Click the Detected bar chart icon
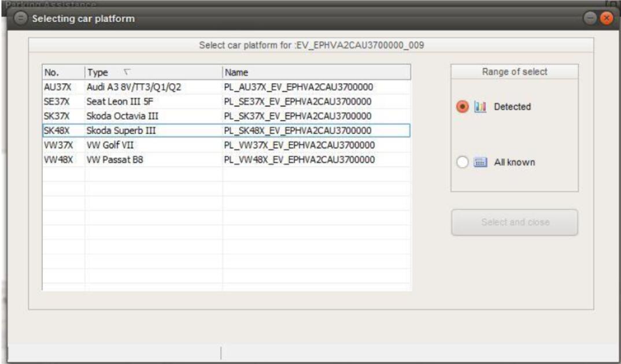Image resolution: width=621 pixels, height=364 pixels. 480,107
